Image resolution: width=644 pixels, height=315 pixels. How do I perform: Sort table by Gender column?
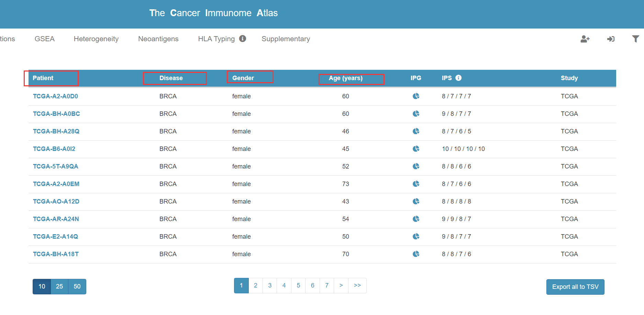[243, 78]
